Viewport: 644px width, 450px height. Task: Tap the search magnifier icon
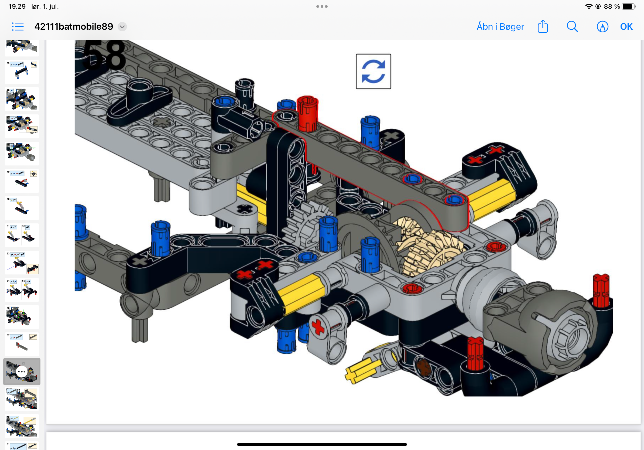pyautogui.click(x=573, y=27)
